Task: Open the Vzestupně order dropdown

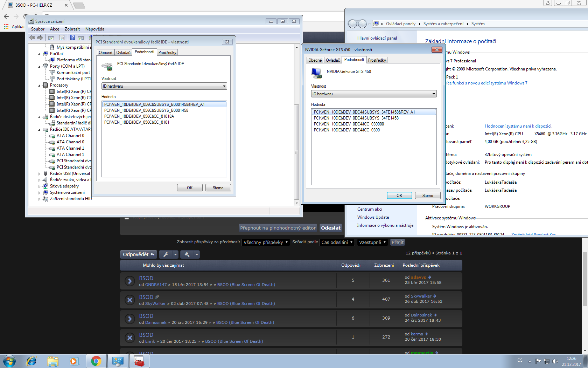Action: tap(372, 242)
